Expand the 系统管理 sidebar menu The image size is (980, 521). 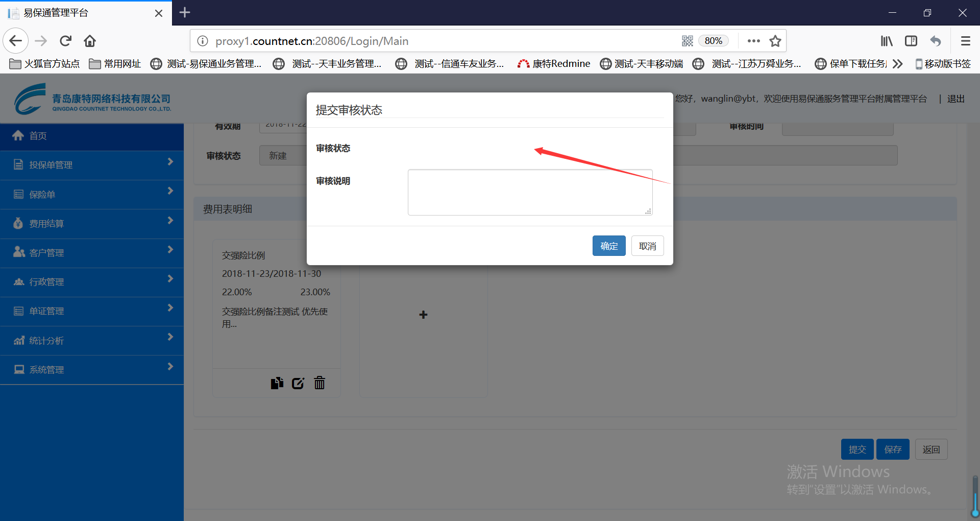[x=92, y=370]
